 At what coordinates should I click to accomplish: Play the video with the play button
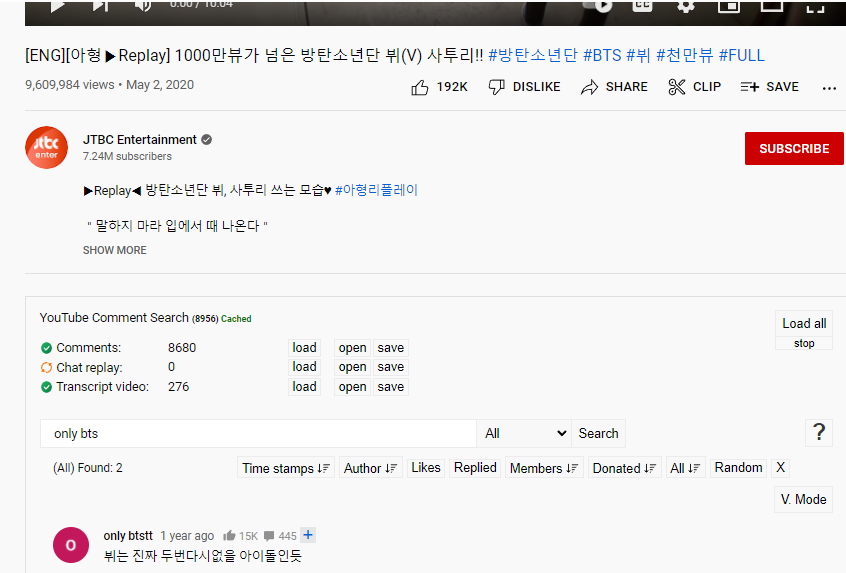pyautogui.click(x=57, y=6)
